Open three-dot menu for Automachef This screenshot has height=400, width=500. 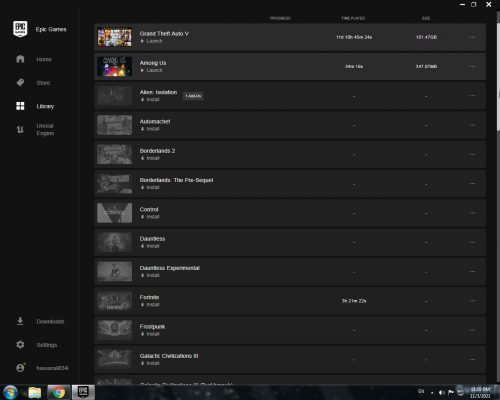coord(472,125)
